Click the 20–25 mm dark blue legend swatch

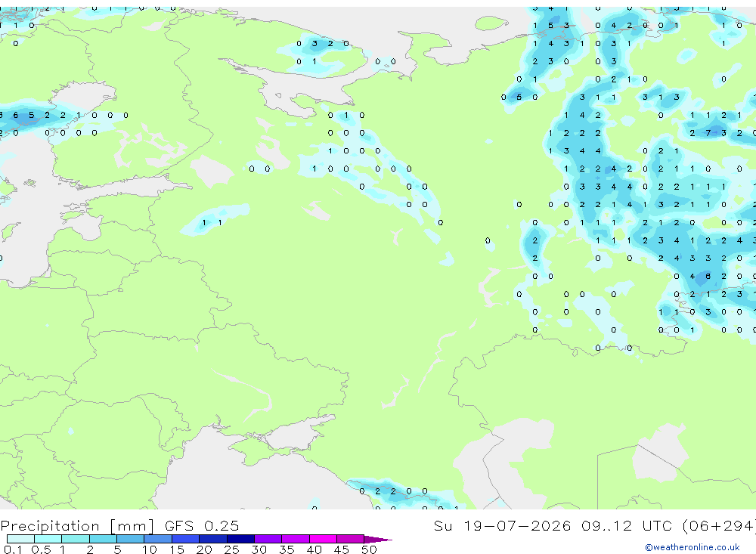coord(212,539)
